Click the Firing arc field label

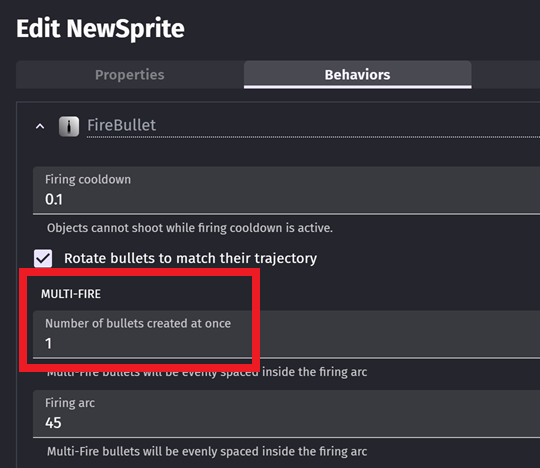pos(70,403)
